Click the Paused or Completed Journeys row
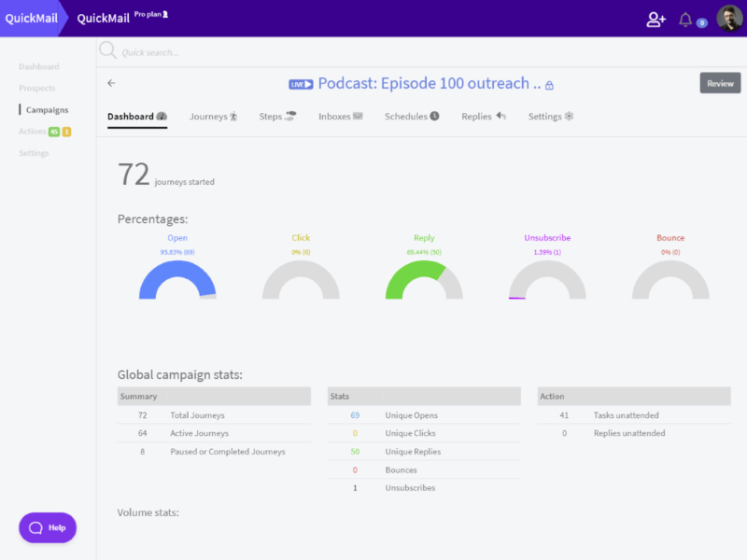The width and height of the screenshot is (747, 560). 214,452
